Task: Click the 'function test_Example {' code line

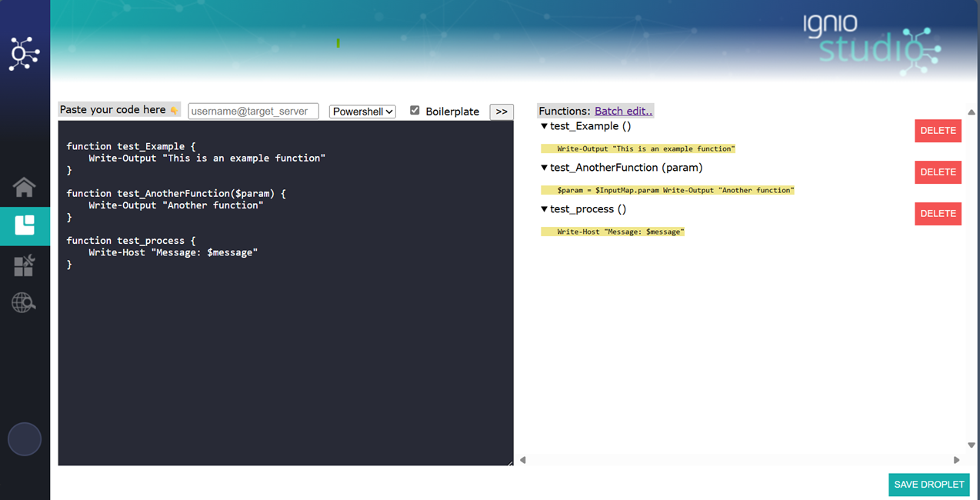Action: pyautogui.click(x=132, y=146)
